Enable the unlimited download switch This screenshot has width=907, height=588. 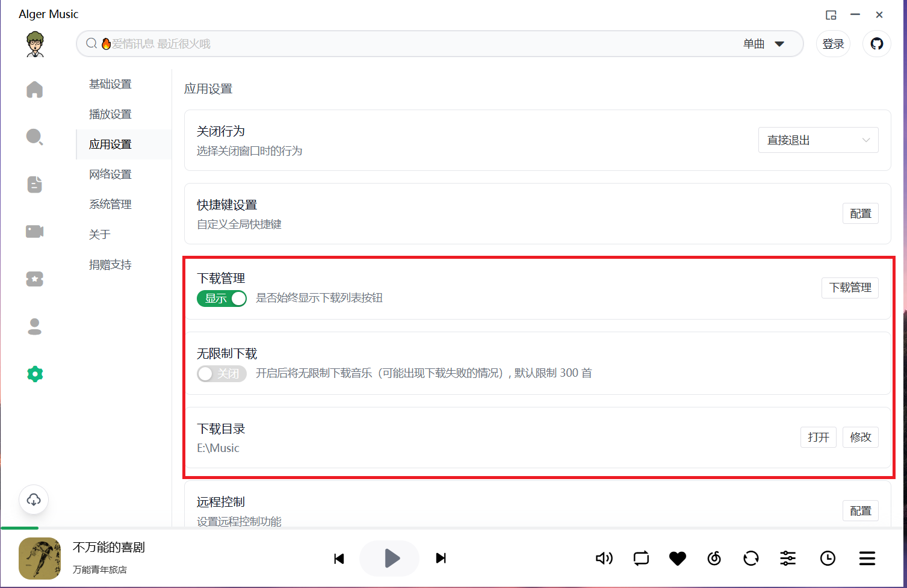[x=222, y=374]
